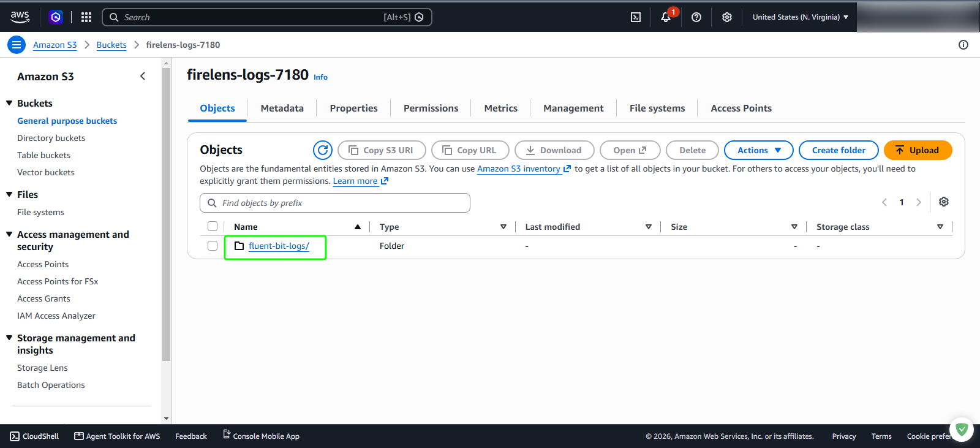The width and height of the screenshot is (980, 448).
Task: Switch to the Metadata tab
Action: pos(282,108)
